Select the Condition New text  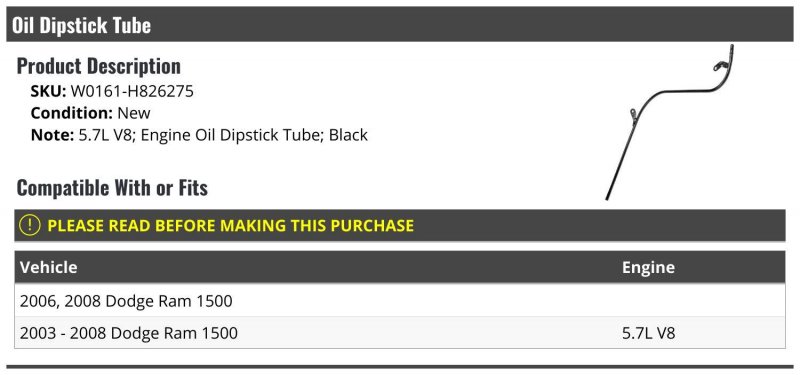click(91, 113)
